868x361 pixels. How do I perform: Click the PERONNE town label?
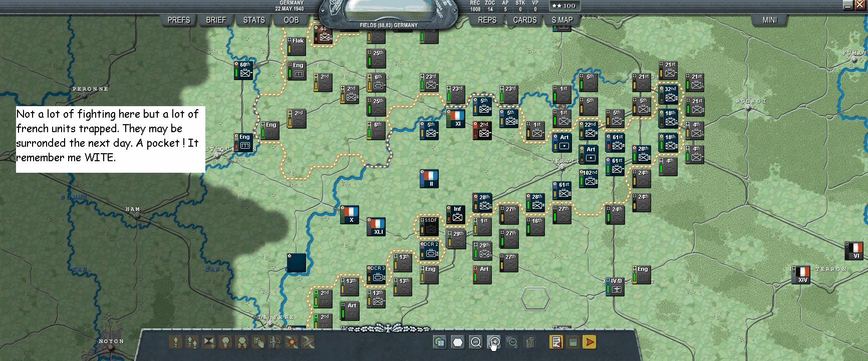[91, 89]
